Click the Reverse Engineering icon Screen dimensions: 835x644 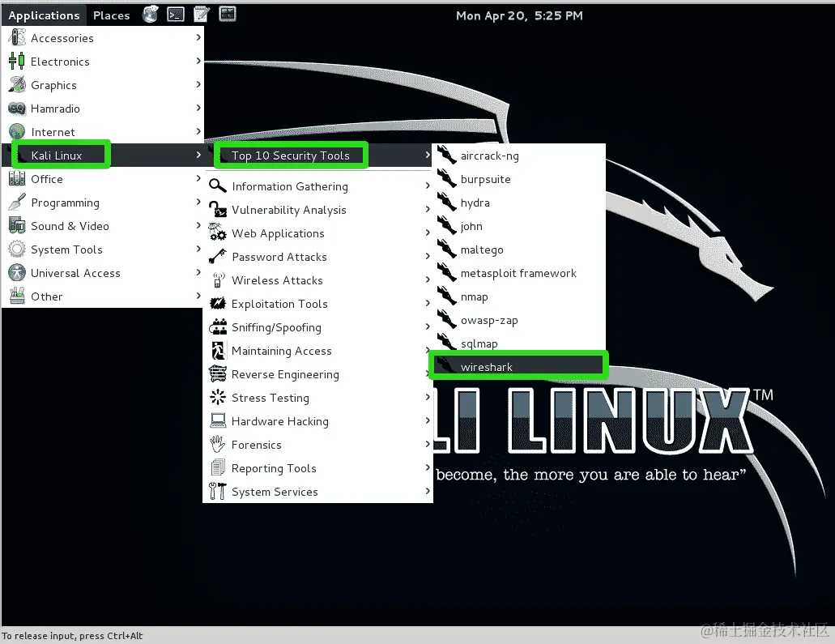pos(217,373)
